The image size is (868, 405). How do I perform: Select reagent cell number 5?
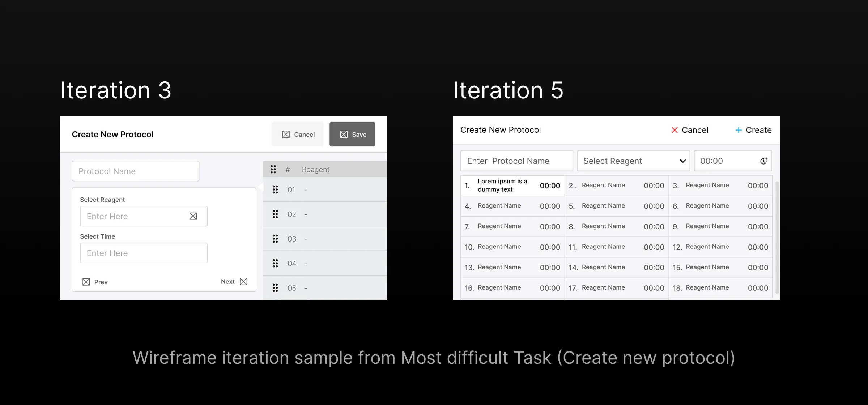click(617, 206)
